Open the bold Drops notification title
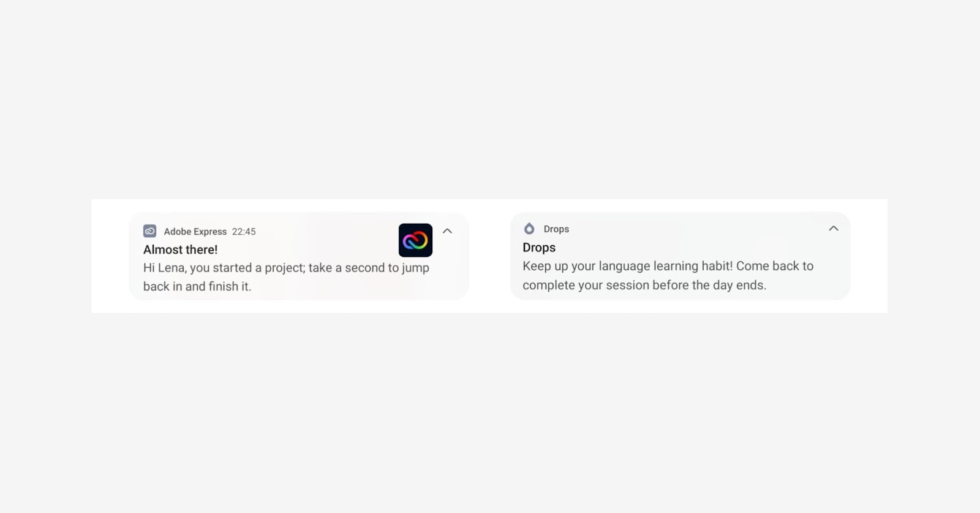Viewport: 980px width, 513px height. point(539,248)
